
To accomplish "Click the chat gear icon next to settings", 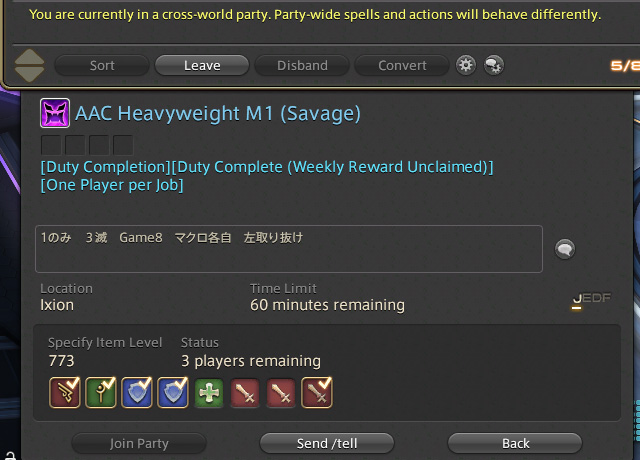I will point(494,65).
